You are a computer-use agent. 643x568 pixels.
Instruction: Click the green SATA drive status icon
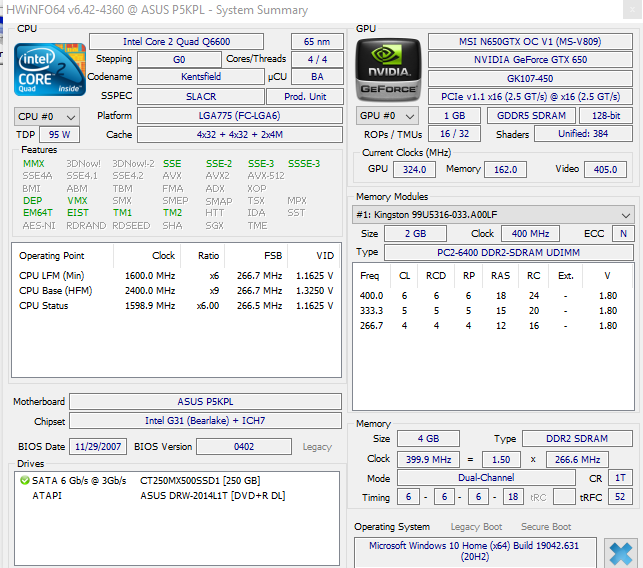(x=25, y=480)
